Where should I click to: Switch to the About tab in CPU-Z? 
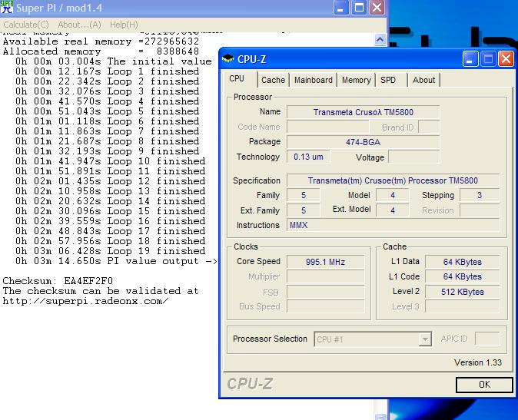point(423,80)
